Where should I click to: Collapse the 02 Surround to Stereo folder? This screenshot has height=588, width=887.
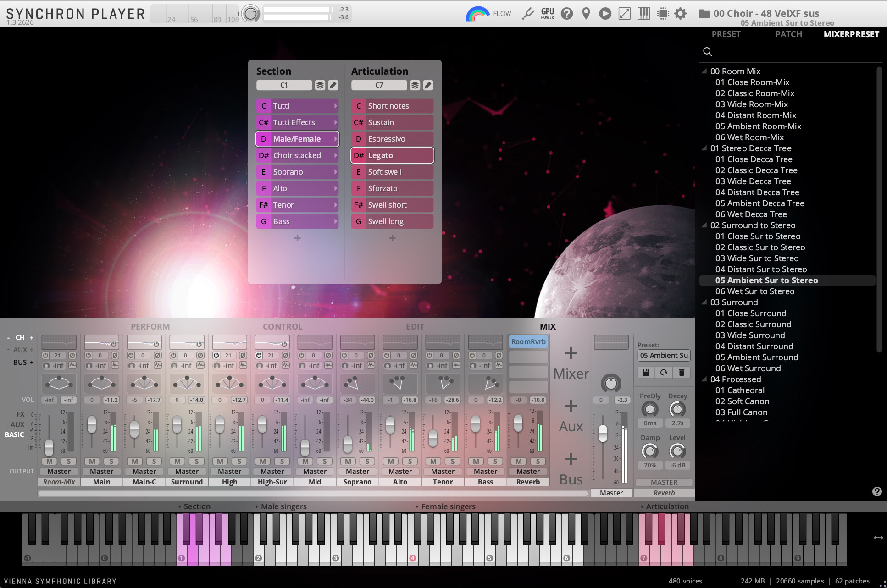coord(704,225)
